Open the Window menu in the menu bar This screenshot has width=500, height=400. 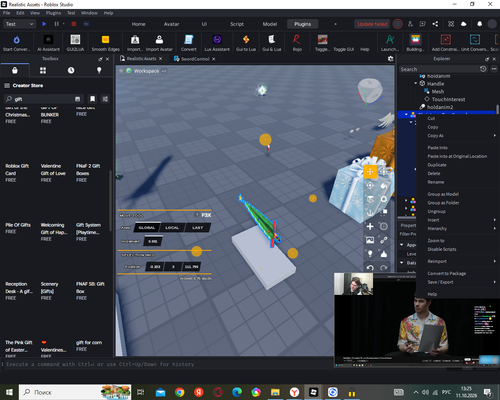(x=89, y=13)
